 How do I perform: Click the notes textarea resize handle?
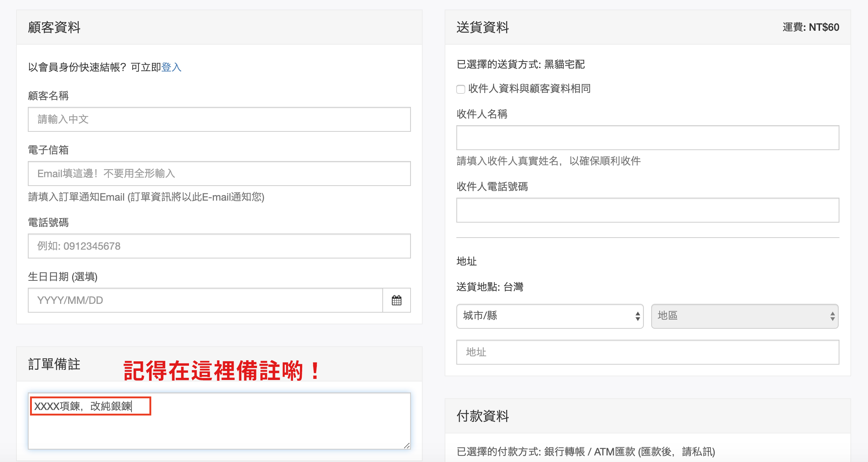point(407,446)
